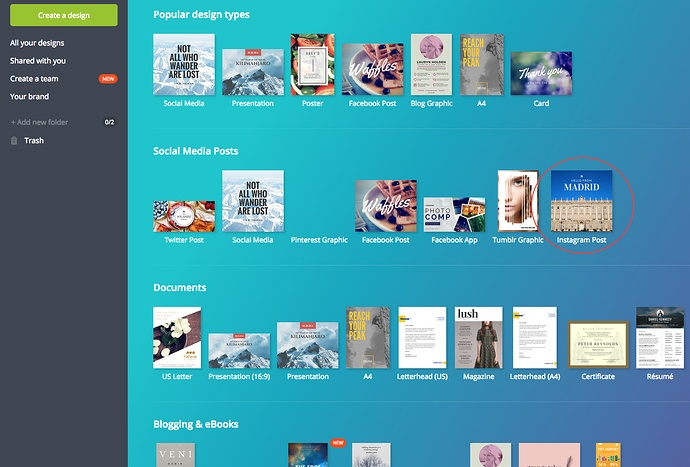Image resolution: width=690 pixels, height=467 pixels.
Task: Open the Trash folder
Action: (x=34, y=141)
